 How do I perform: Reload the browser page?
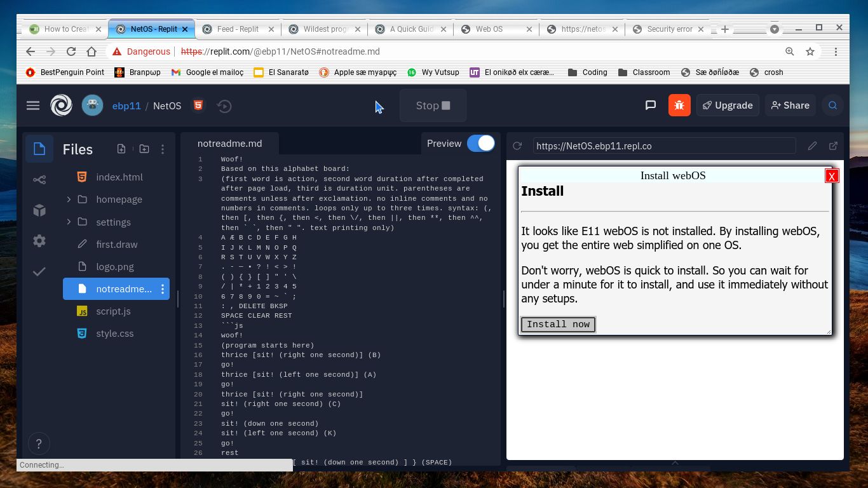71,51
